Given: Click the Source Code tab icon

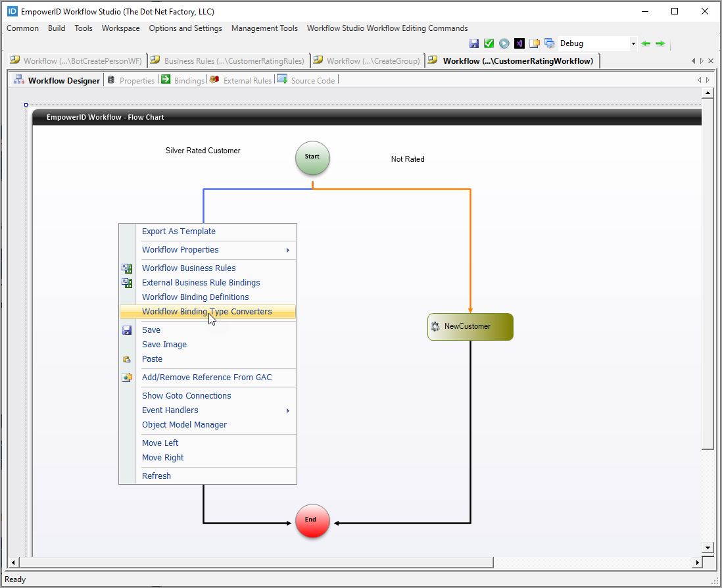Looking at the screenshot, I should 282,79.
